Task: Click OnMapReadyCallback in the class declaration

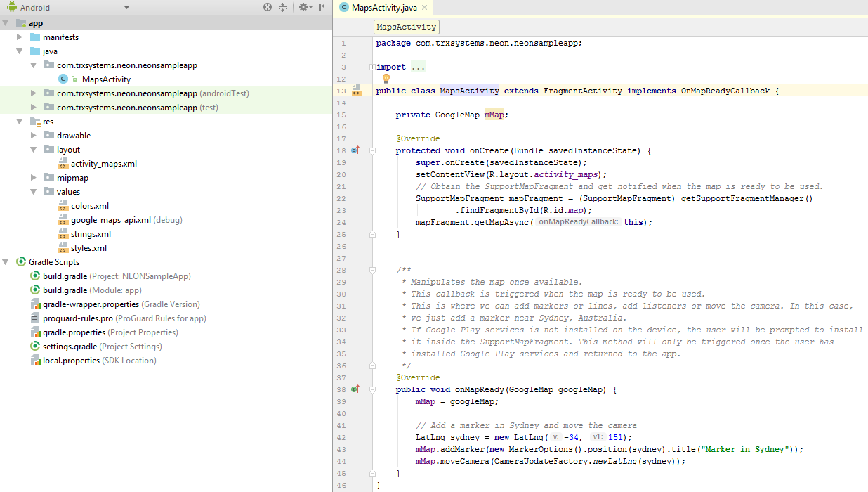Action: coord(725,91)
